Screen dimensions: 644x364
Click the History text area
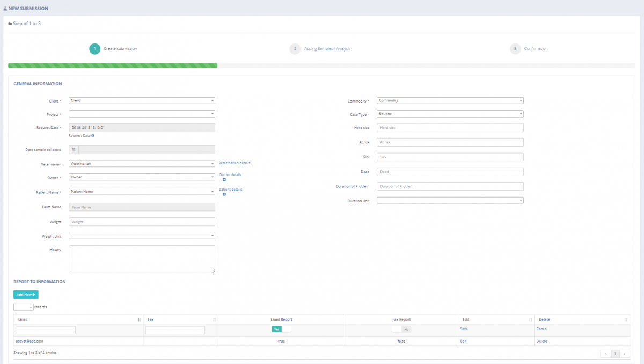click(x=142, y=259)
